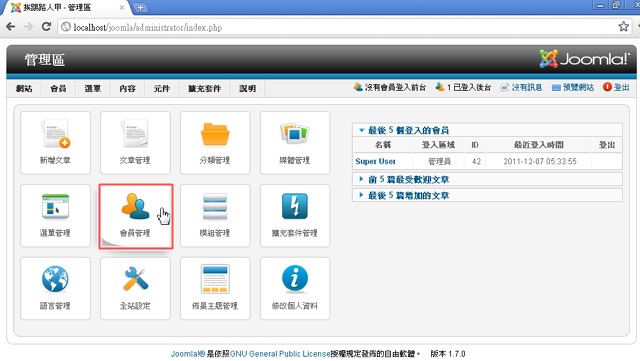Click the 登出 column header
640x361 pixels.
pyautogui.click(x=607, y=145)
